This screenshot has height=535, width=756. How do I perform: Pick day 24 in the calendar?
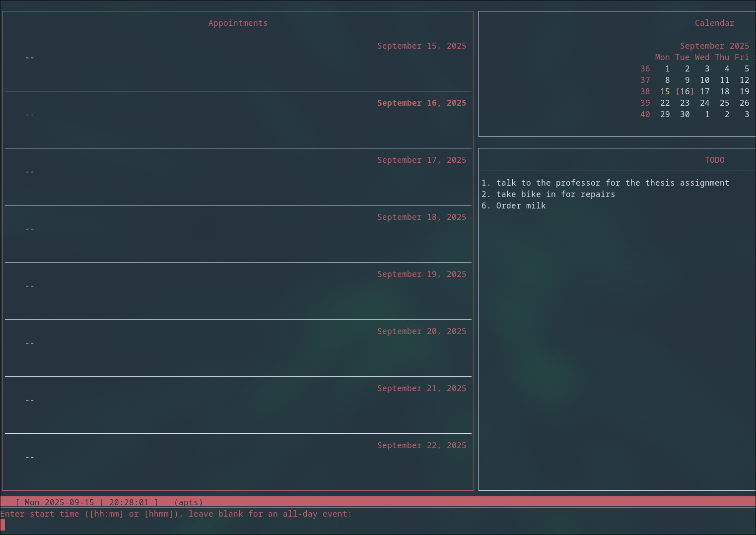(704, 103)
